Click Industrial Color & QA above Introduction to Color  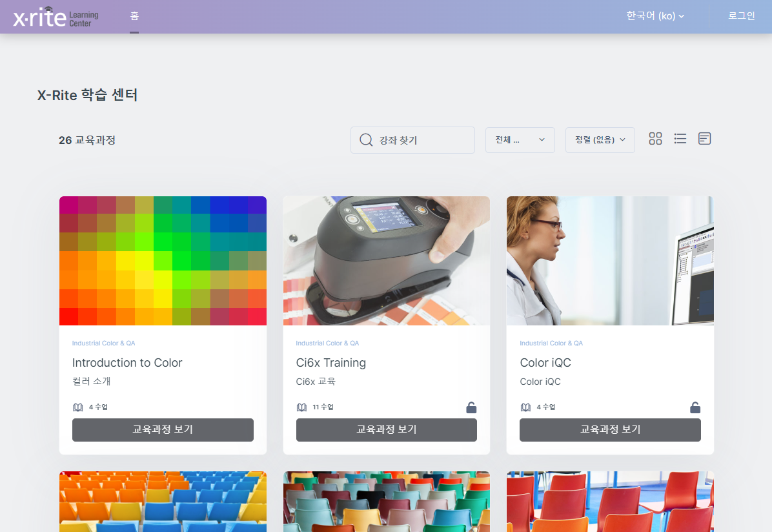coord(103,343)
